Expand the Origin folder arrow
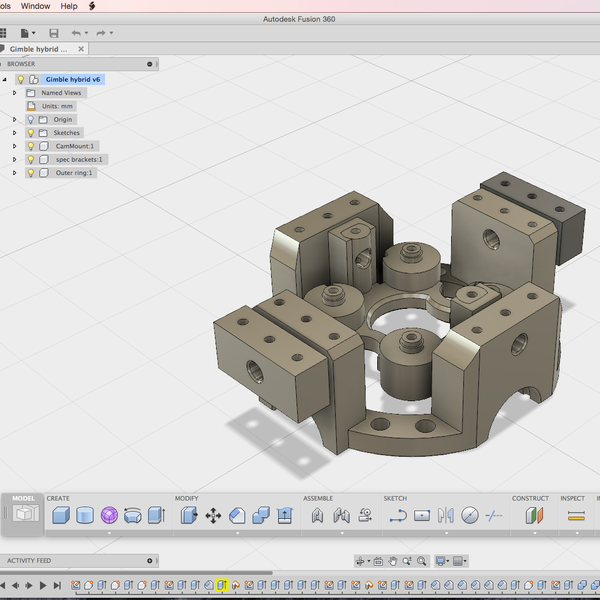The width and height of the screenshot is (600, 600). [x=15, y=119]
